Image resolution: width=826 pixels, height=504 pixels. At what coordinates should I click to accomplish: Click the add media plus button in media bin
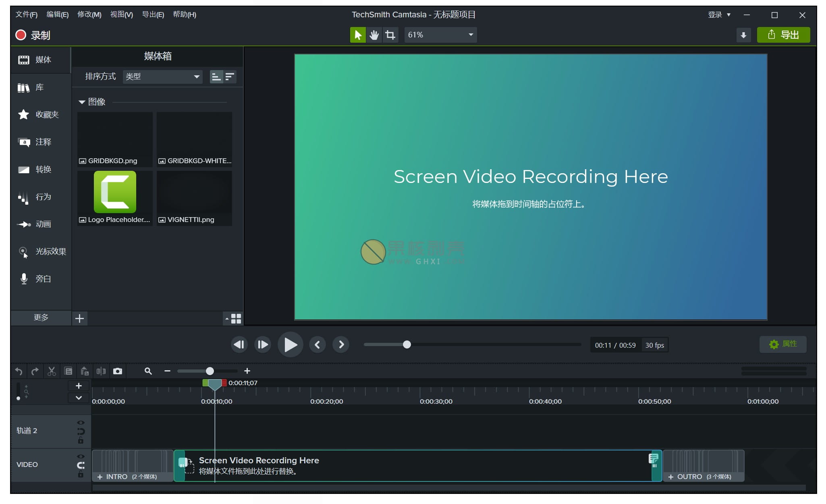point(80,319)
